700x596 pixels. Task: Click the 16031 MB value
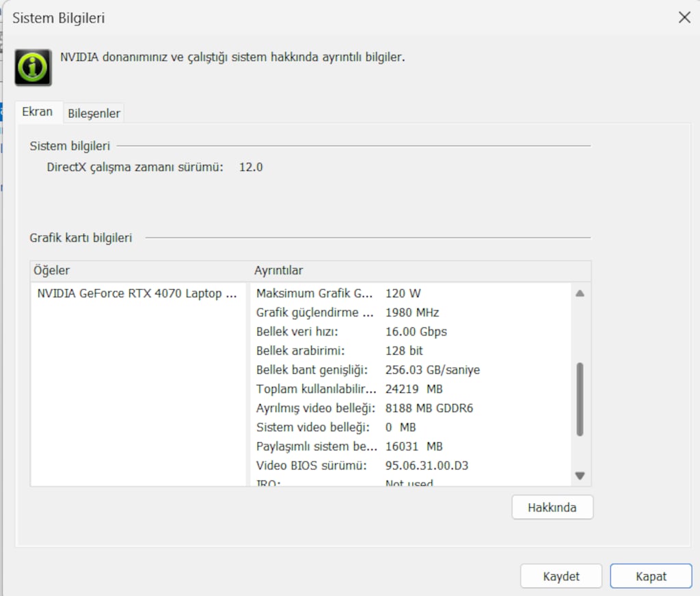(414, 446)
